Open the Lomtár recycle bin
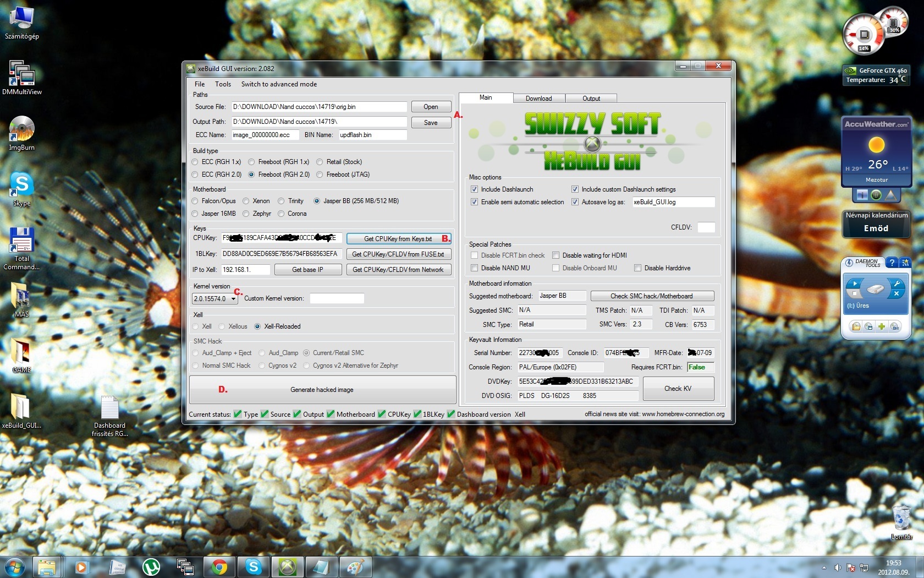924x578 pixels. coord(901,519)
